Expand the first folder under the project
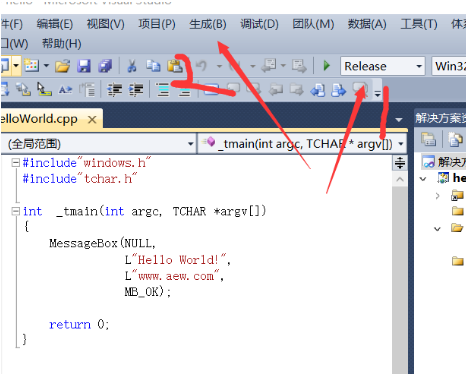Image resolution: width=466 pixels, height=382 pixels. (x=438, y=196)
